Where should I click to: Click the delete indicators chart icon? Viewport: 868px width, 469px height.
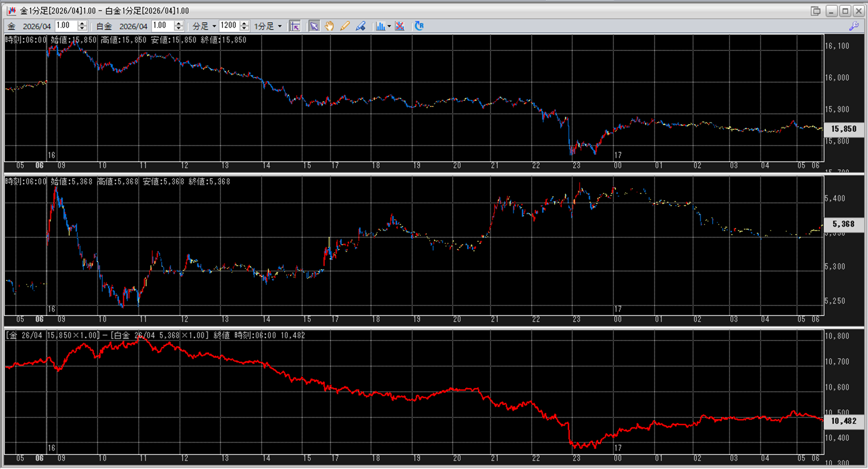[400, 26]
